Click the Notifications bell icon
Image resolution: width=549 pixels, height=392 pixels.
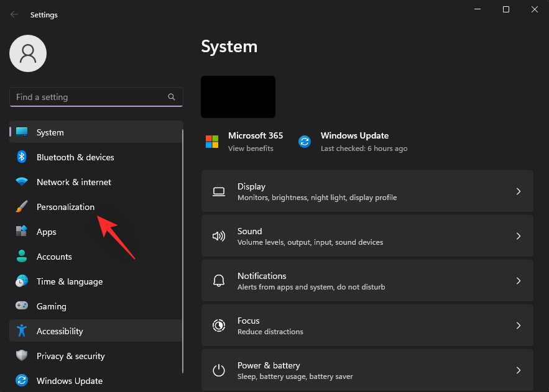tap(219, 281)
